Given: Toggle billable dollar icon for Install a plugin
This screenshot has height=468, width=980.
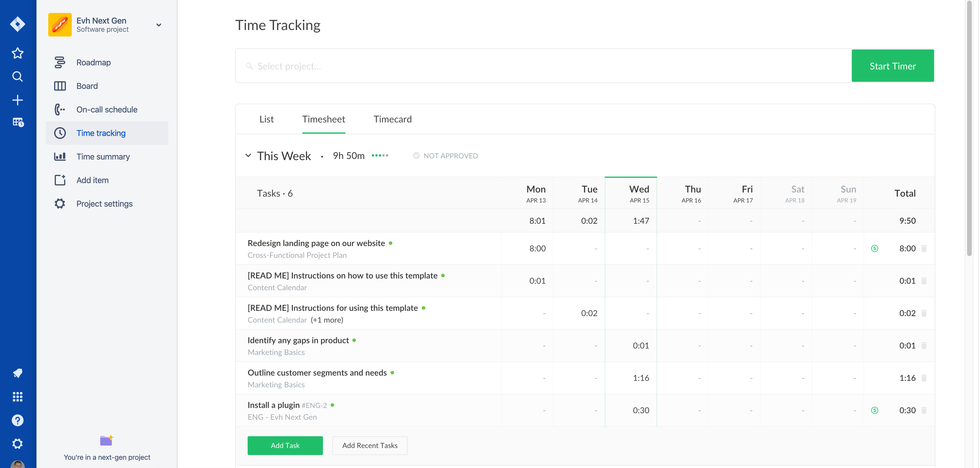Looking at the screenshot, I should [x=875, y=411].
